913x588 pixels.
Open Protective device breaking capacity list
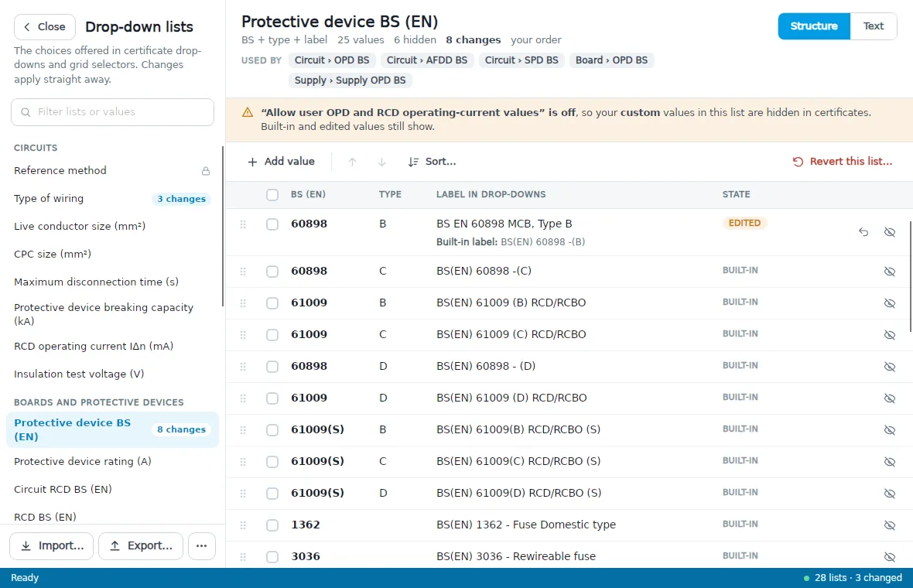[112, 314]
